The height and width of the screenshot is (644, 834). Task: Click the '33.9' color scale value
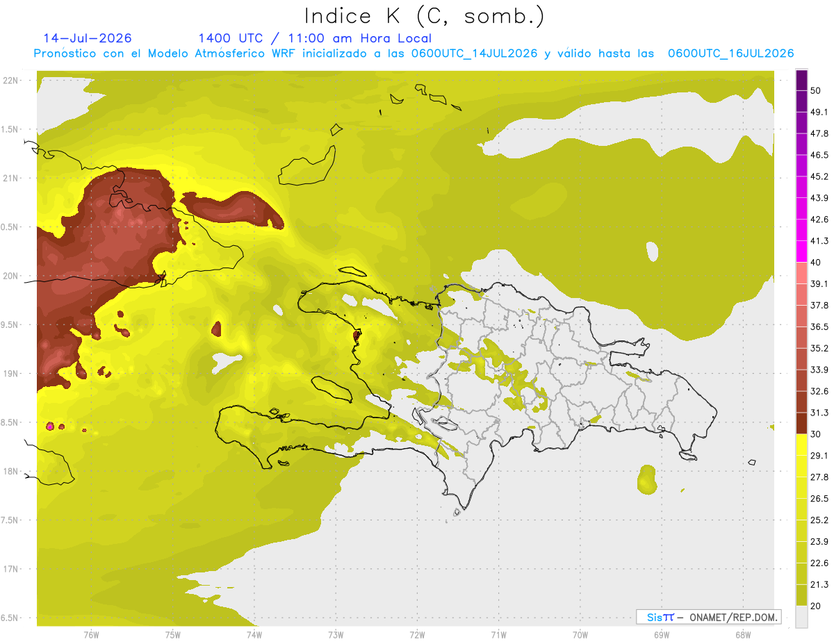pos(819,370)
